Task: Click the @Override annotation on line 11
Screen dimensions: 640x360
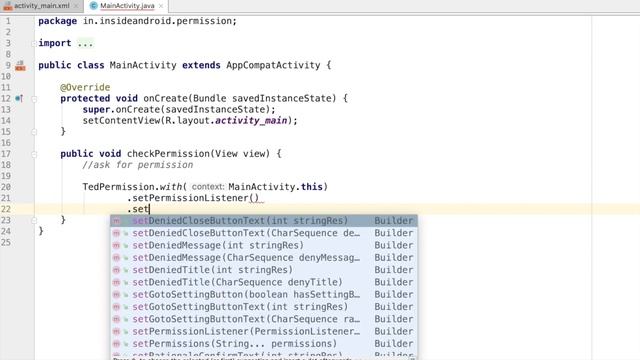Action: pos(85,87)
